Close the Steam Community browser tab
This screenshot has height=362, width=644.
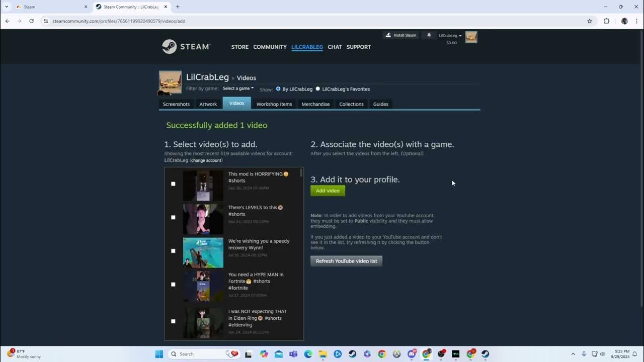tap(166, 7)
